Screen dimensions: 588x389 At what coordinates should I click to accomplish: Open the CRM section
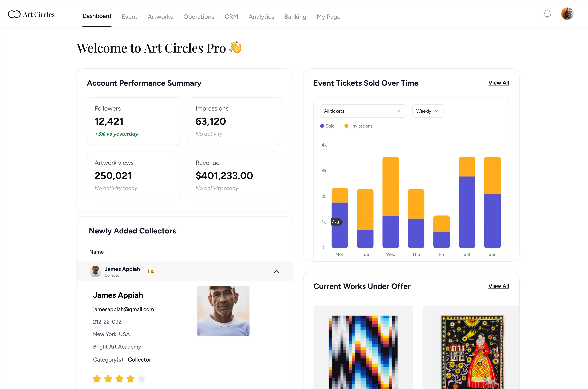(x=231, y=17)
